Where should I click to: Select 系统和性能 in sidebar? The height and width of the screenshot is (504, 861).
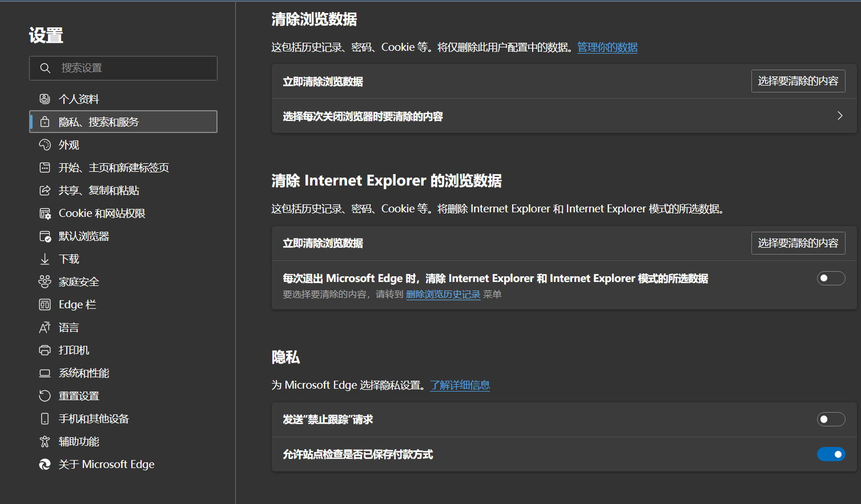123,373
